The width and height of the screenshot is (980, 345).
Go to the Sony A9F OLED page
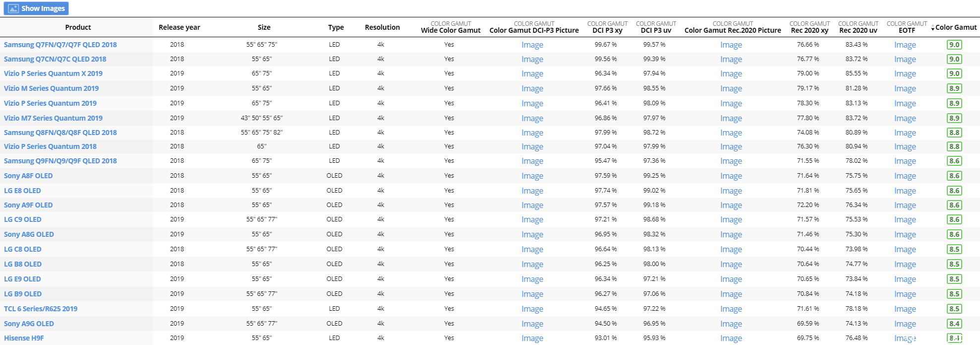pos(28,205)
